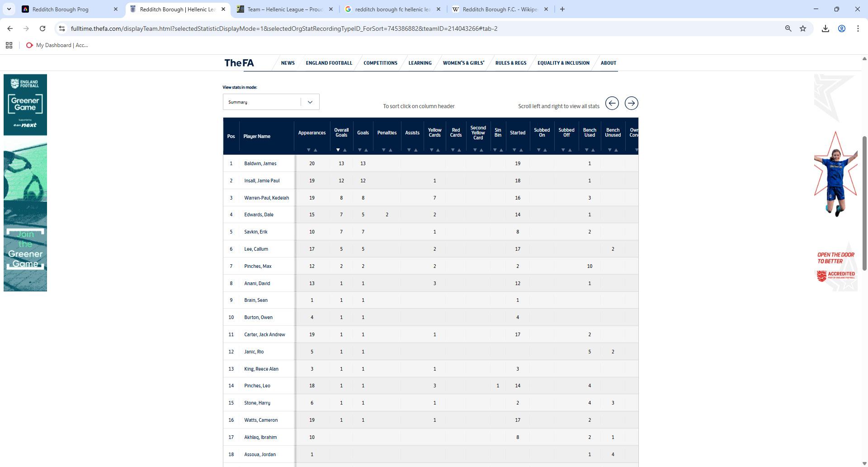868x467 pixels.
Task: Open the Chrome three-dot menu
Action: [858, 29]
